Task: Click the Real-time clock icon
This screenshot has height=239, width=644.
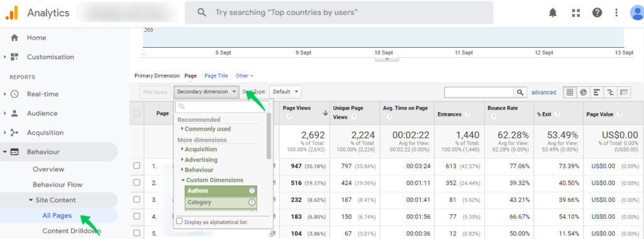Action: (14, 94)
